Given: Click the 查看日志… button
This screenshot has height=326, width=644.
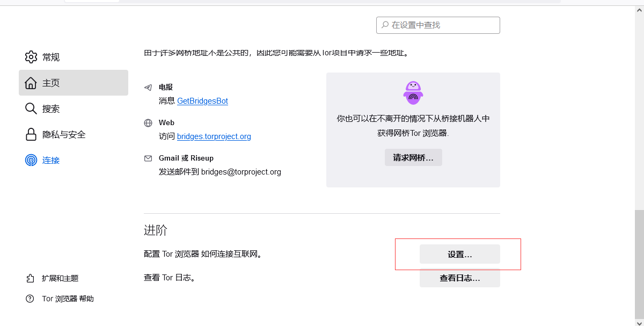Looking at the screenshot, I should click(460, 278).
